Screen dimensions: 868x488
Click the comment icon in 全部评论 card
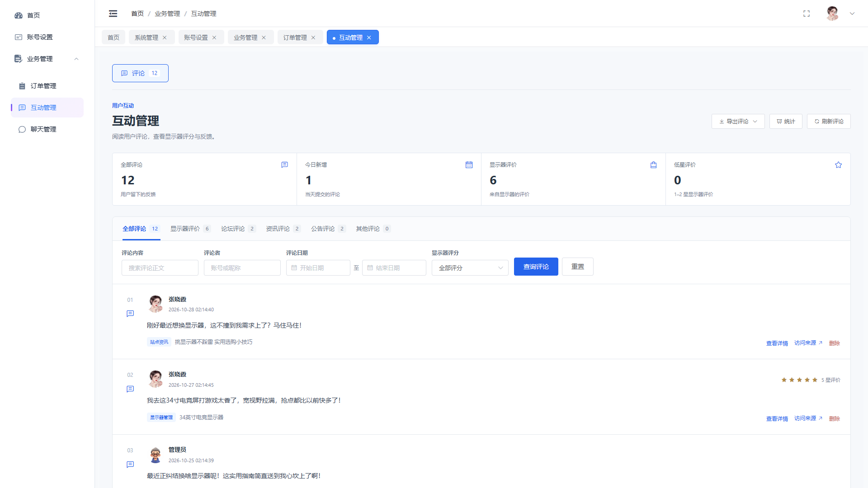point(285,165)
